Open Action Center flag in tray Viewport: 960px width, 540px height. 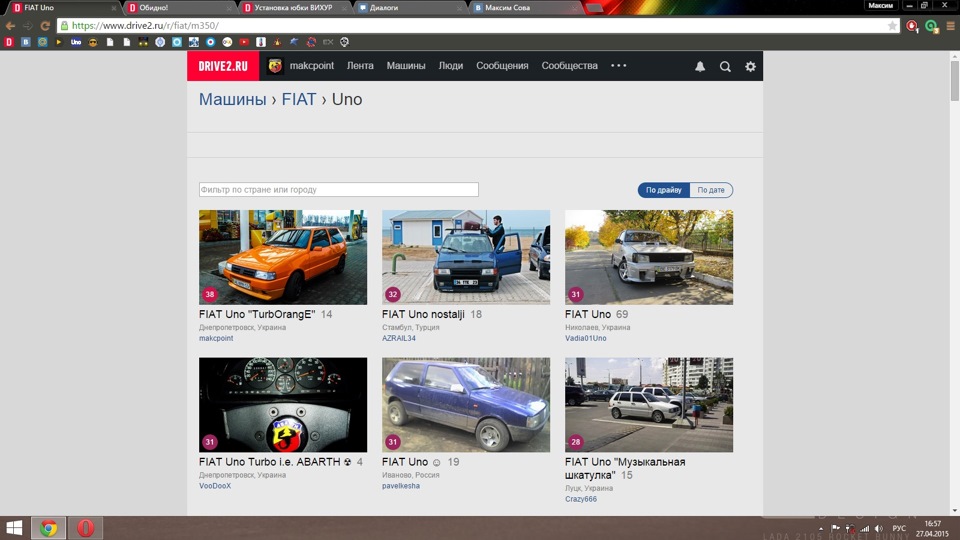(x=836, y=528)
